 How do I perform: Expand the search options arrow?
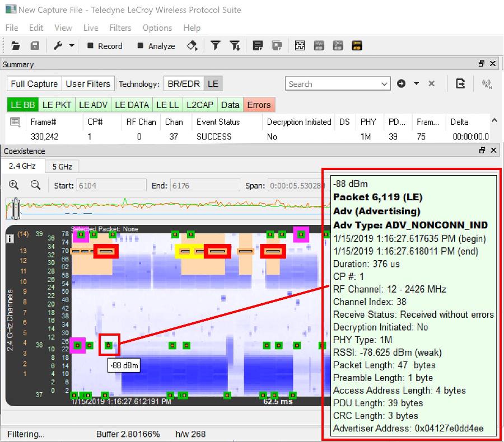(416, 84)
